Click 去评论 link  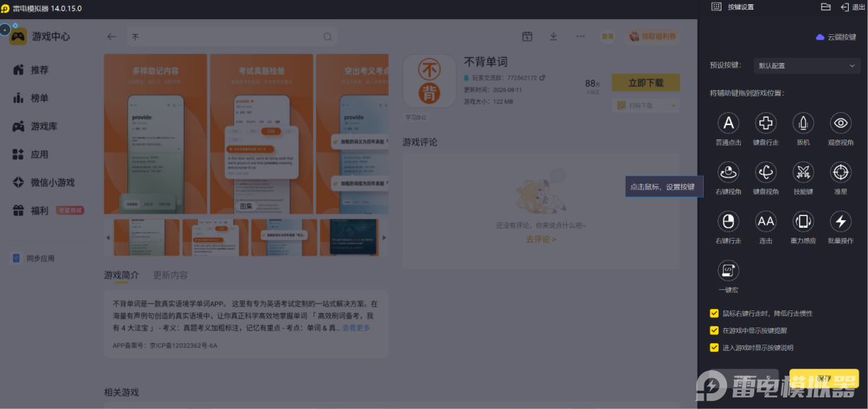541,239
